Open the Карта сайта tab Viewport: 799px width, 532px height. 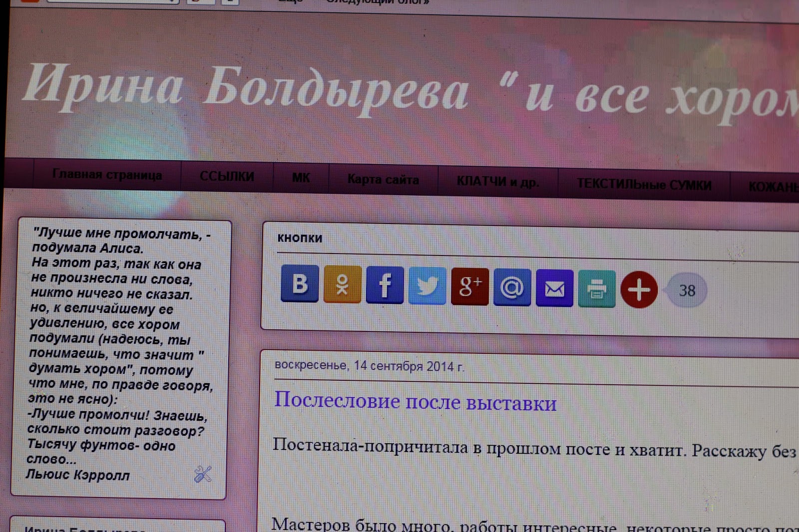point(383,180)
